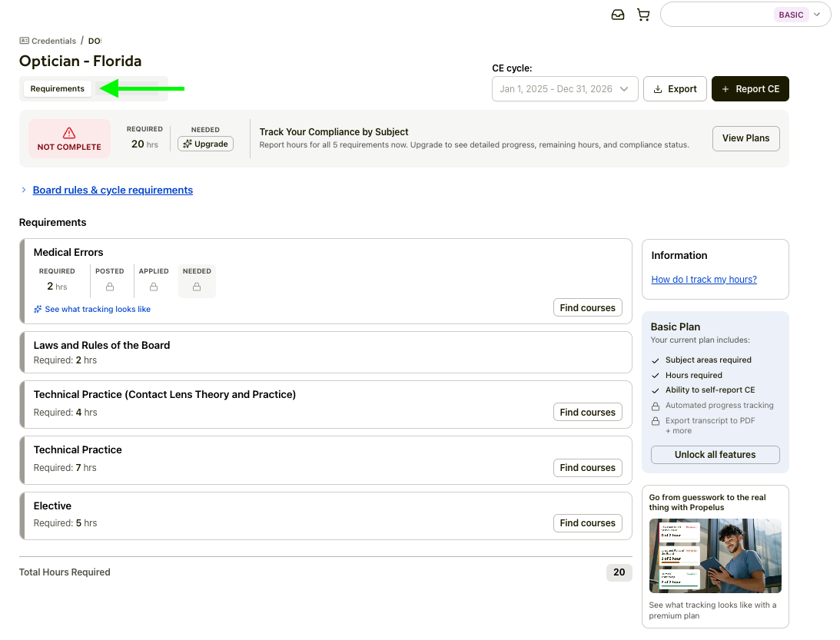Click lock icon under Posted column

(x=110, y=287)
